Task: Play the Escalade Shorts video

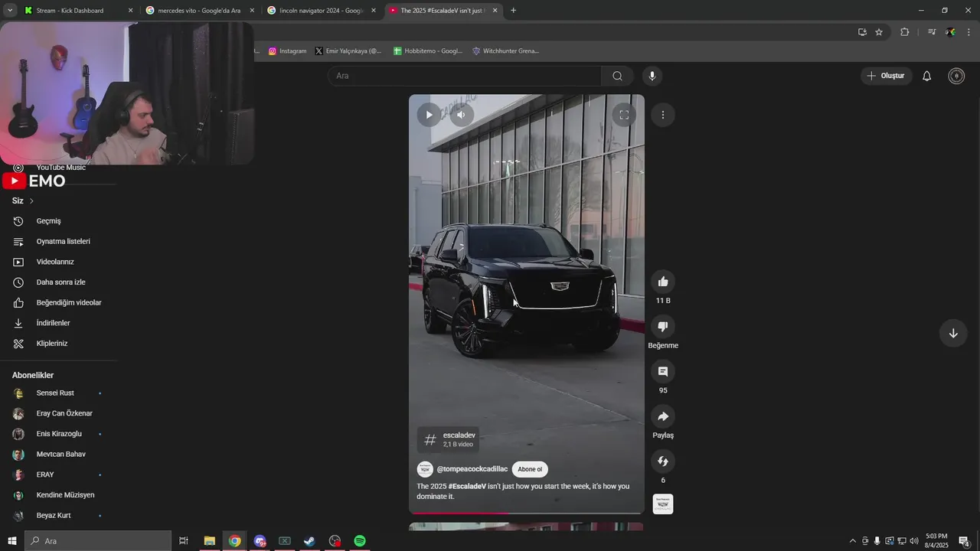Action: [x=429, y=115]
